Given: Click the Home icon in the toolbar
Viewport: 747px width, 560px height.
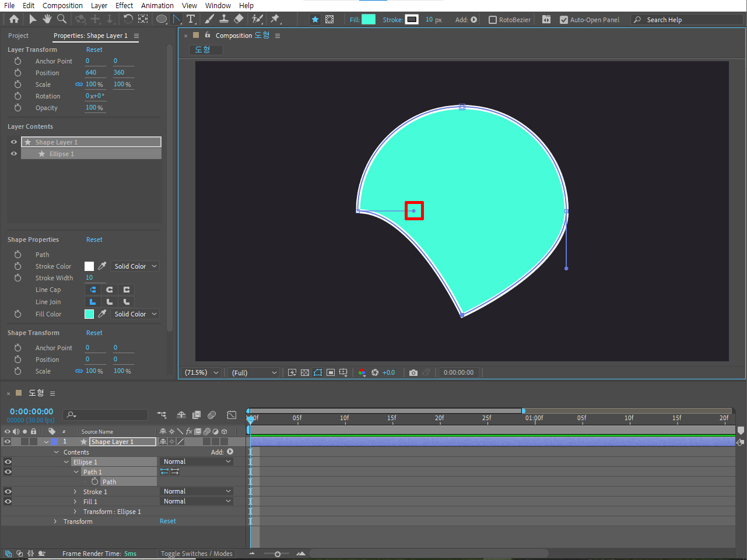Looking at the screenshot, I should [14, 19].
